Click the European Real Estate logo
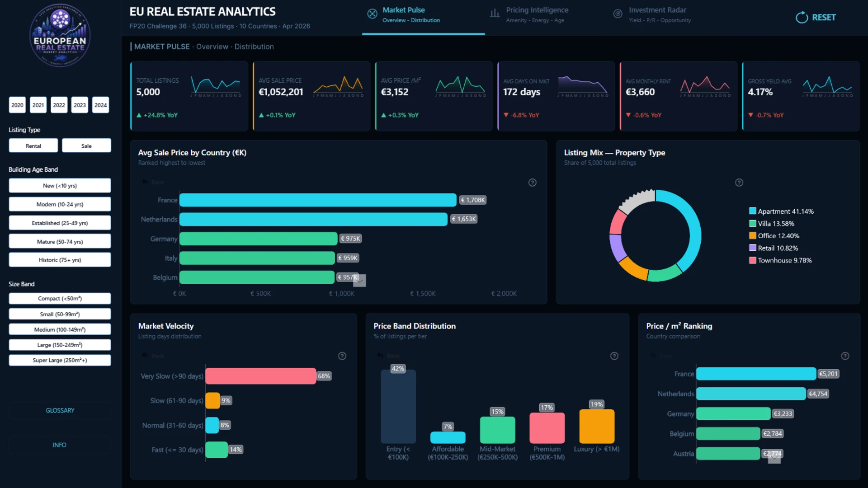This screenshot has width=868, height=488. point(60,35)
